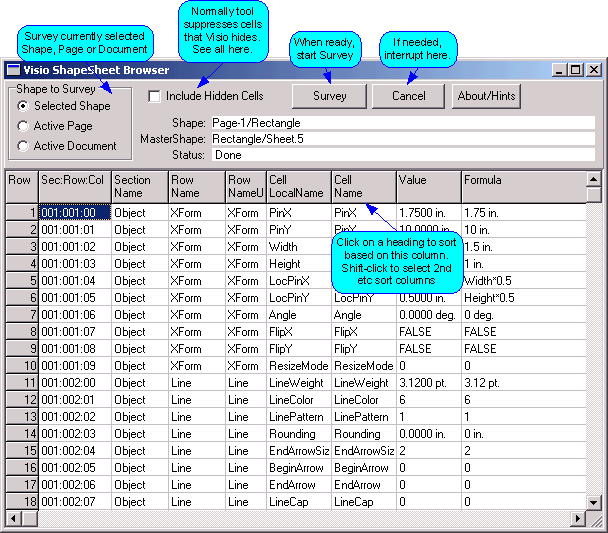Click the Value cell 1.7500 in.
Screen dimensions: 608x533
coord(429,212)
